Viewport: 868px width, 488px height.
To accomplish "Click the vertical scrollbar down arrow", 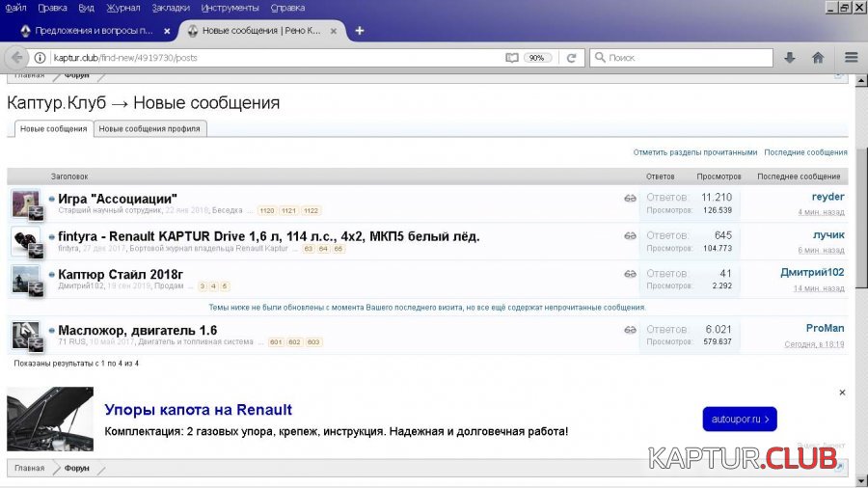I will 861,480.
